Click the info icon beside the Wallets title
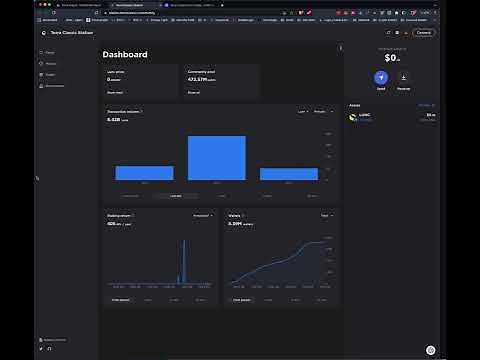This screenshot has width=480, height=360. tap(243, 215)
